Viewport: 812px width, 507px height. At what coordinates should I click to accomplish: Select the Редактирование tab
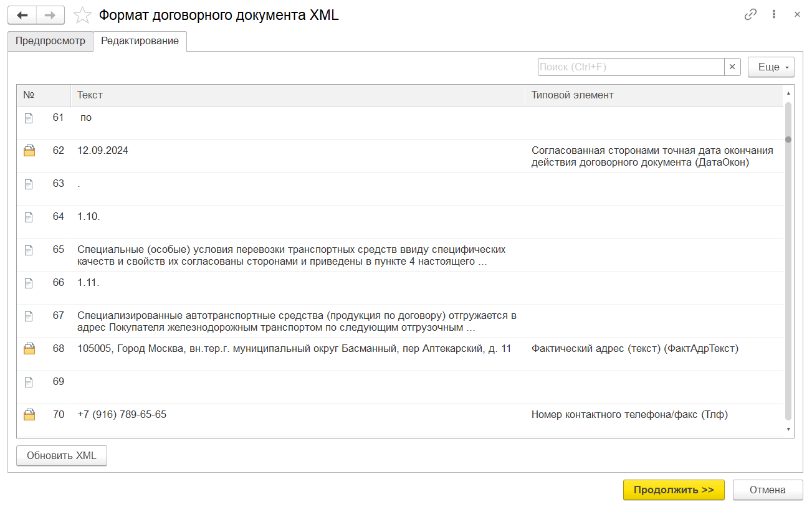pos(140,41)
